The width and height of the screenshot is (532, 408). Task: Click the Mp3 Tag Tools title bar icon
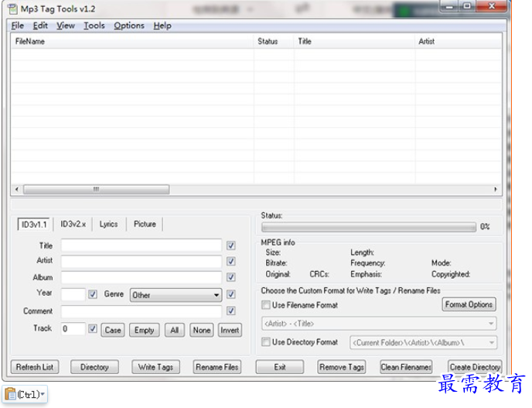click(12, 9)
